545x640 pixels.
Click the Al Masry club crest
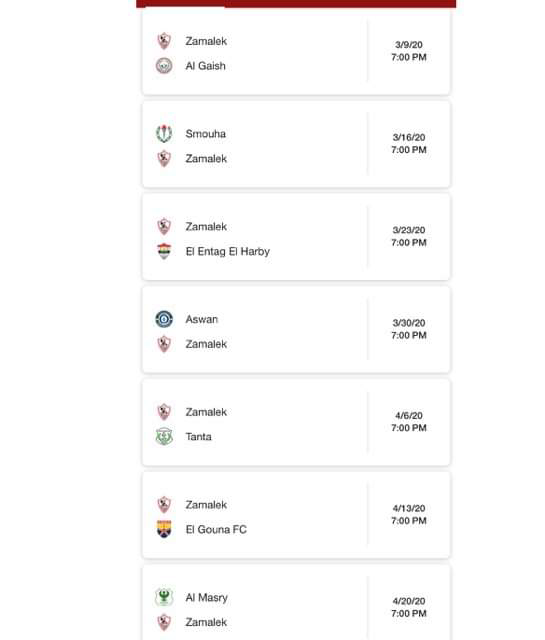tap(164, 597)
